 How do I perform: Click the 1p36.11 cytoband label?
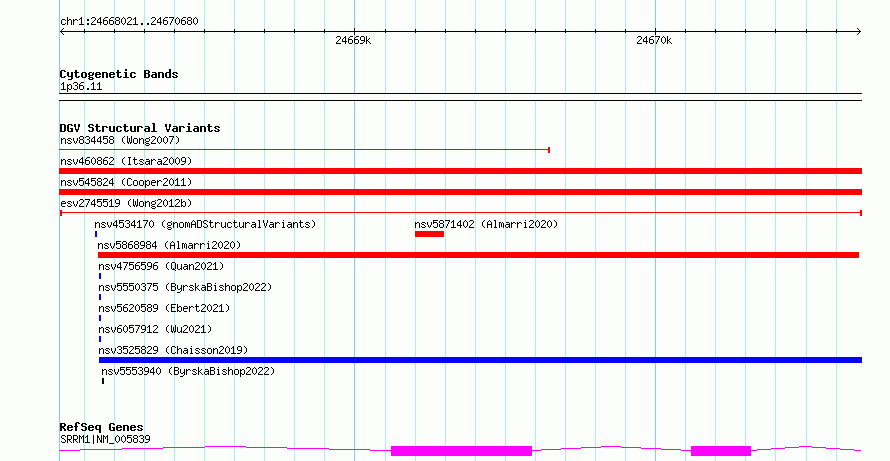tap(81, 87)
